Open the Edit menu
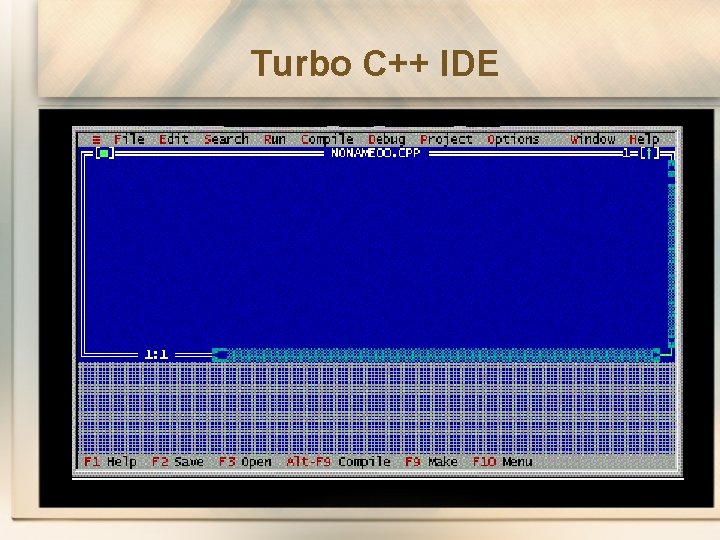Screen dimensions: 720x540 click(x=174, y=139)
